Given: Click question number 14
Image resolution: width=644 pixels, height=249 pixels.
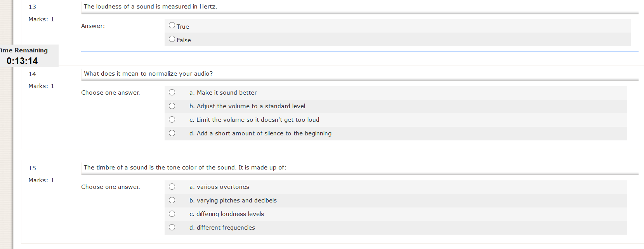Looking at the screenshot, I should coord(32,74).
